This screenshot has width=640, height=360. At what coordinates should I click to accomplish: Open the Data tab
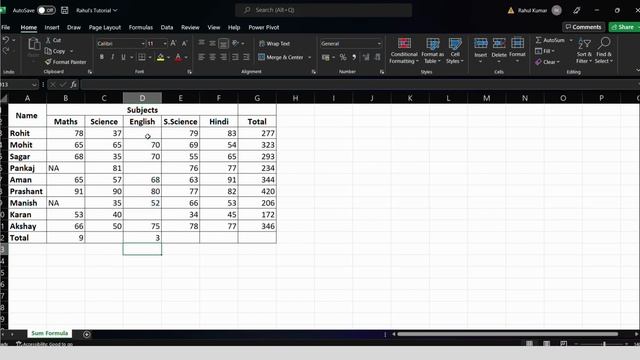167,27
